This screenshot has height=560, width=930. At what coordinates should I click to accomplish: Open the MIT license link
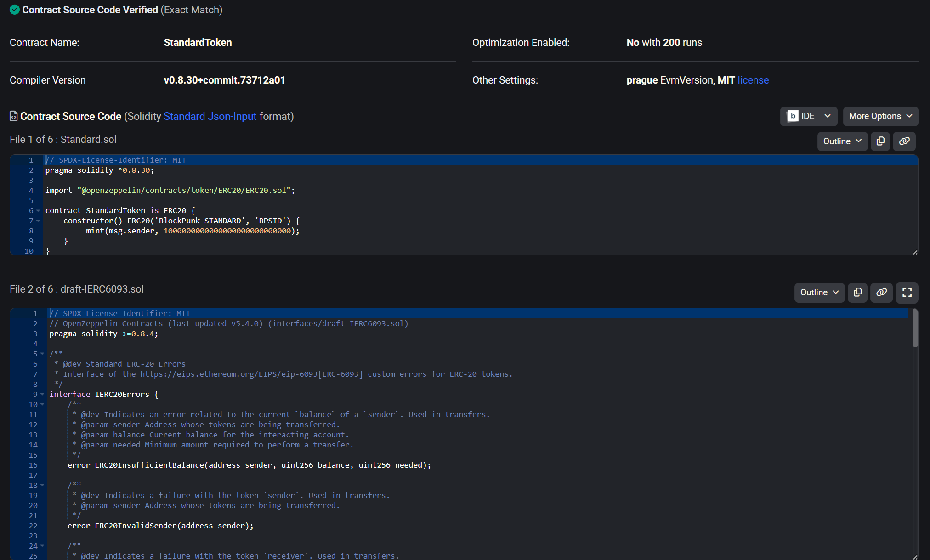tap(753, 80)
